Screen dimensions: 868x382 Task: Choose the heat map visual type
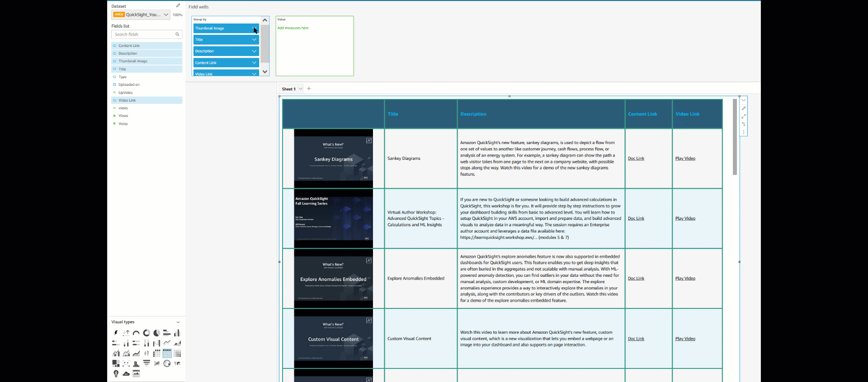177,353
